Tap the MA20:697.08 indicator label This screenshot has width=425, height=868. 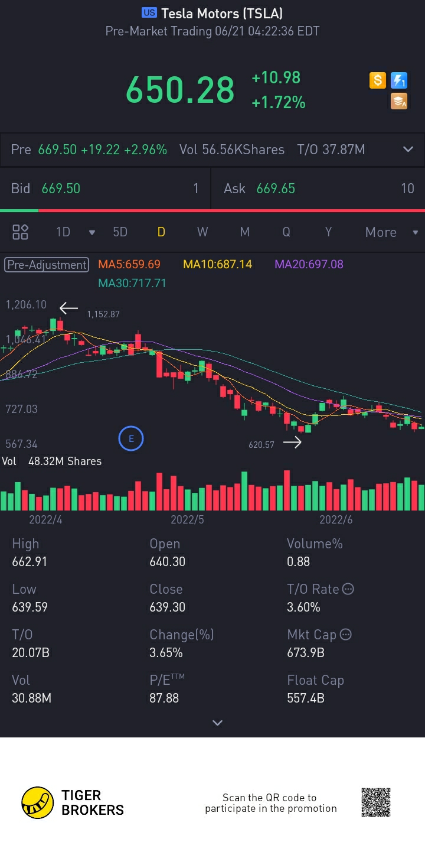(x=309, y=264)
